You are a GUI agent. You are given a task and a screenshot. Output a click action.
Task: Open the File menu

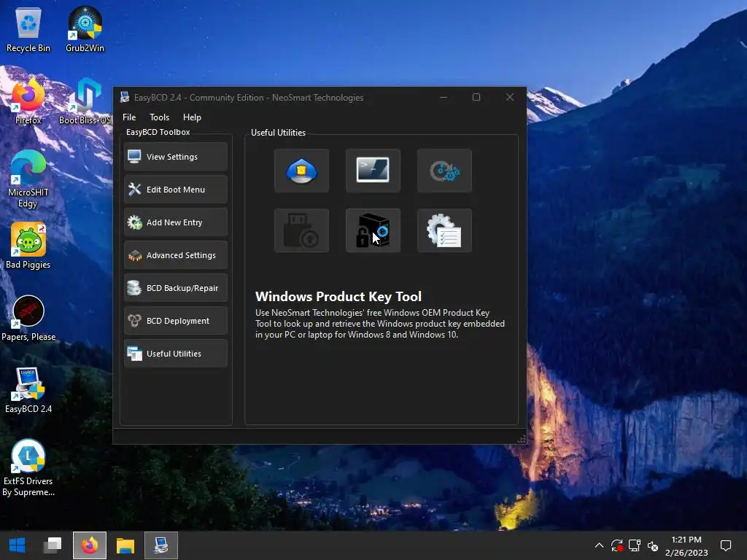point(129,117)
